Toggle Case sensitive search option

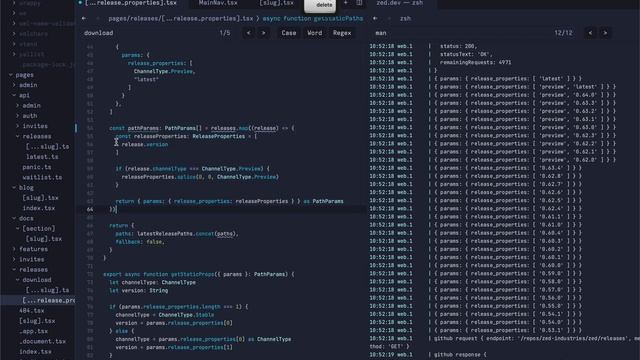289,33
